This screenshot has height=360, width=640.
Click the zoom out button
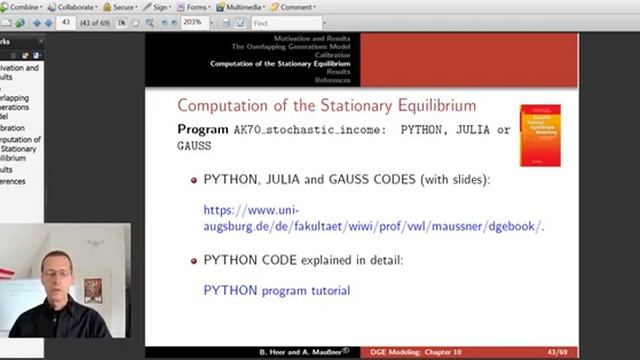[x=164, y=23]
